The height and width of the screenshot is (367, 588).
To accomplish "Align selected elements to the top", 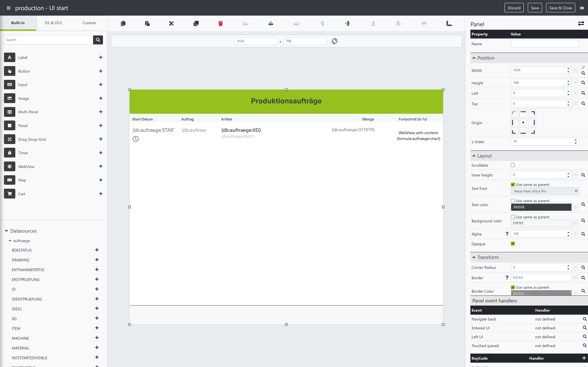I will point(321,23).
